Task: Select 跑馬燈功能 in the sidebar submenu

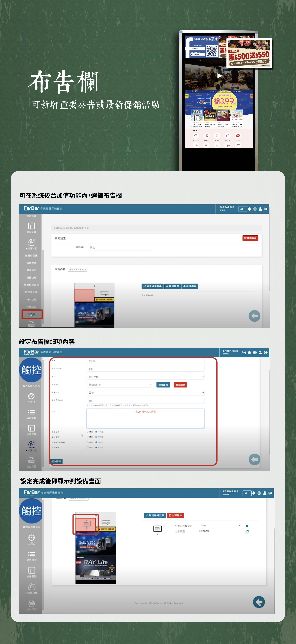Action: pos(31,292)
